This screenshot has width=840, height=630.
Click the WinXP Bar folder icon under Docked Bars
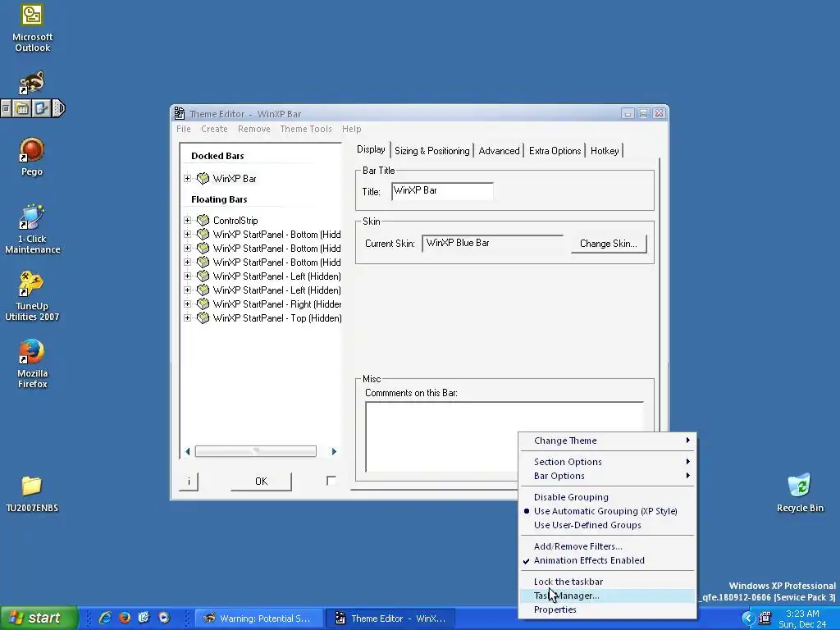203,178
